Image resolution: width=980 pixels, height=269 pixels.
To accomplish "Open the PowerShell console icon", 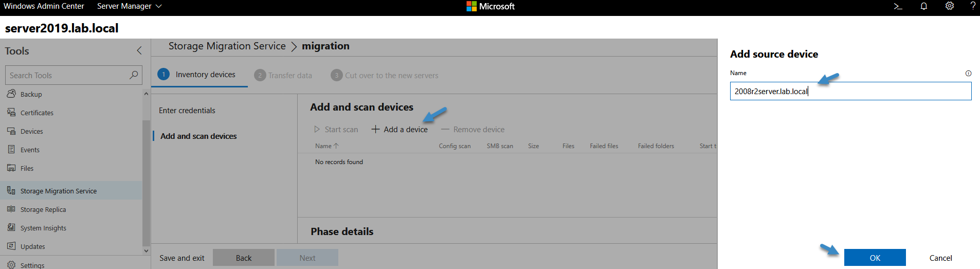I will pyautogui.click(x=898, y=6).
